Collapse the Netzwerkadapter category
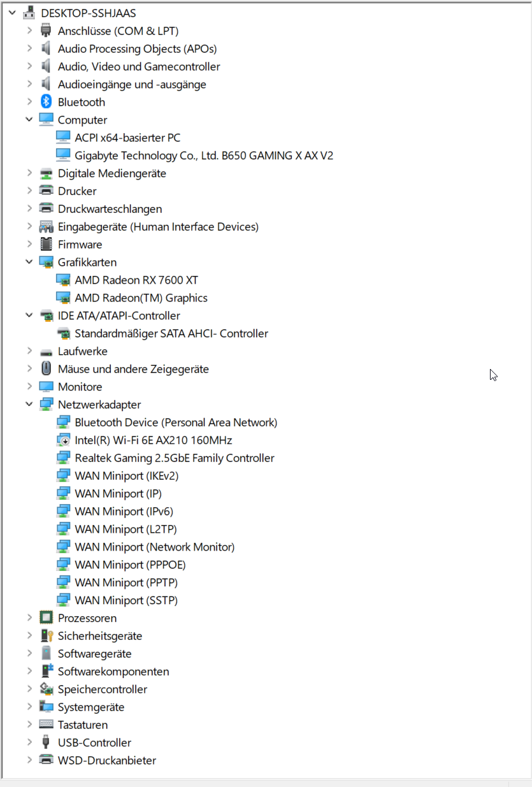 [x=29, y=404]
